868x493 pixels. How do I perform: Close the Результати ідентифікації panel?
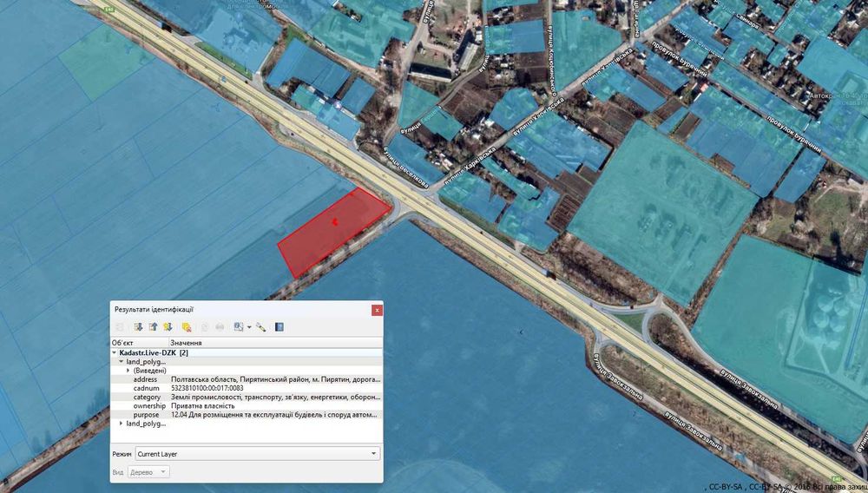click(377, 310)
